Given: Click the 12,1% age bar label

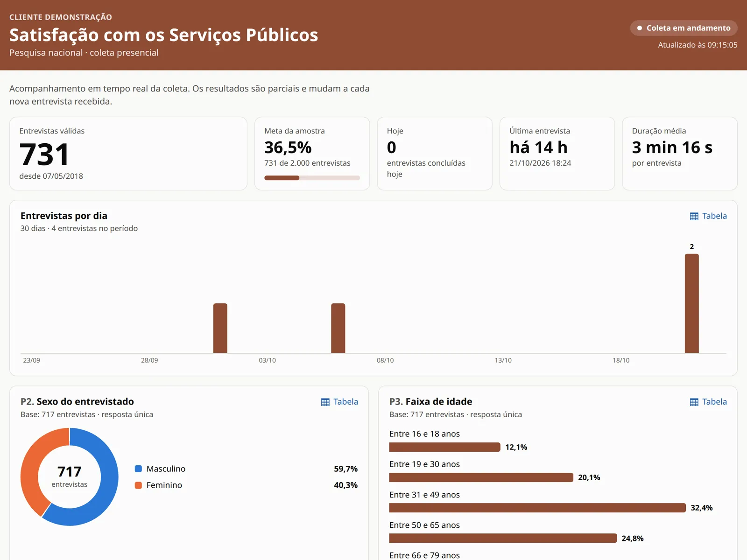Looking at the screenshot, I should pos(516,447).
